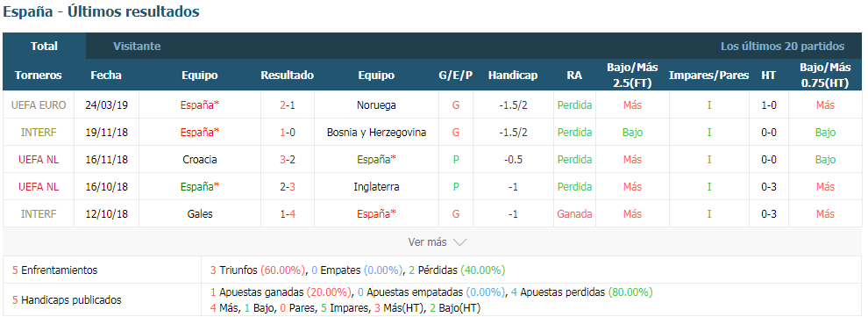Click the 1-4 result for Gales match

pyautogui.click(x=288, y=214)
